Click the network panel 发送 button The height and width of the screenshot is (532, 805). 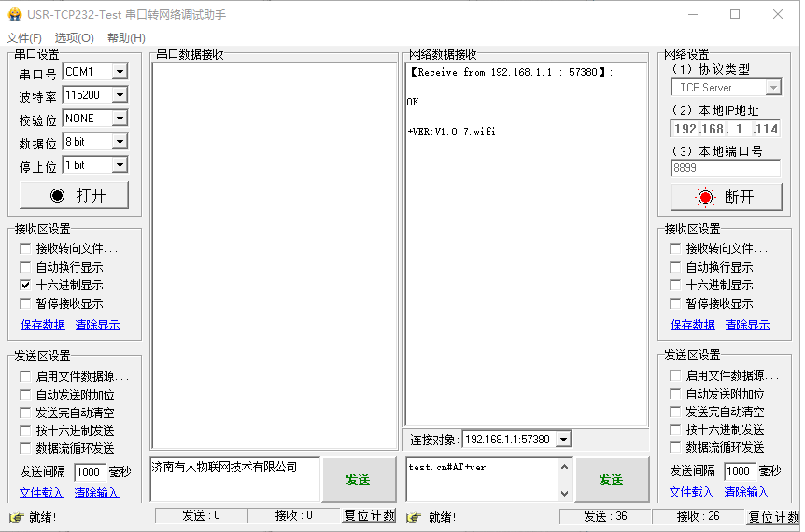pyautogui.click(x=612, y=480)
